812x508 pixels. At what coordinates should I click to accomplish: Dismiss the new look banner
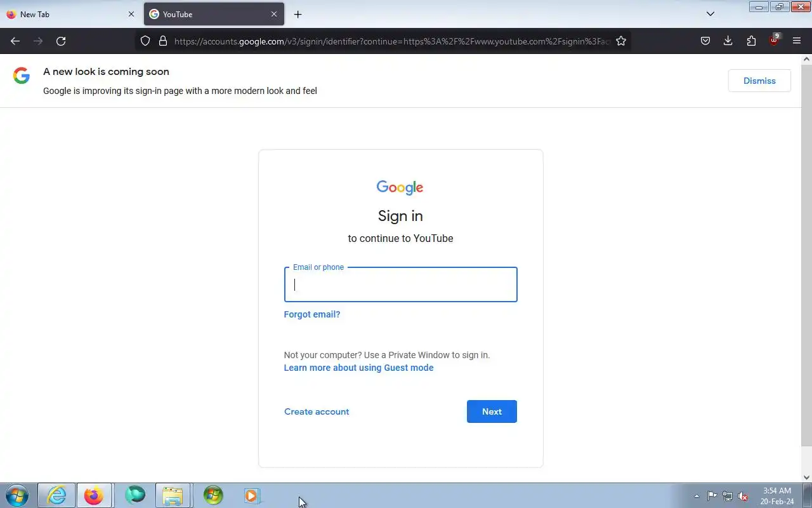tap(759, 81)
